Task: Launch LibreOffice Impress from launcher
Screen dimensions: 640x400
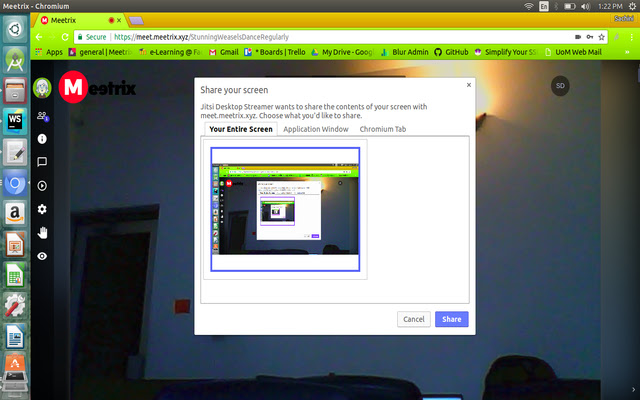Action: click(x=15, y=244)
